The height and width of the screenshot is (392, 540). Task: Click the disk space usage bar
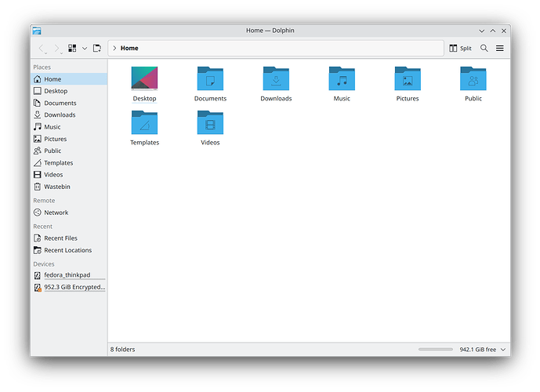coord(435,349)
